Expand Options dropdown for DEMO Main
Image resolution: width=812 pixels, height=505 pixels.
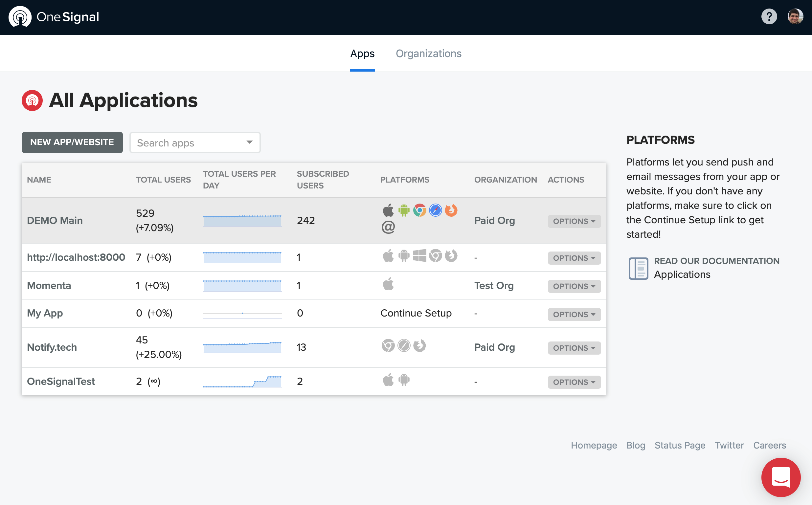[x=574, y=221]
